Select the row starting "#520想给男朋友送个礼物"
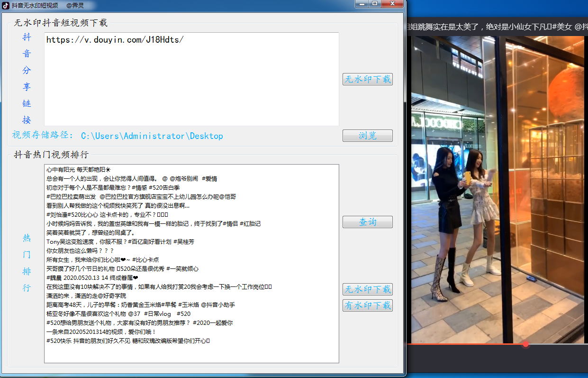Screen dimensions: 588x378 tap(191, 323)
